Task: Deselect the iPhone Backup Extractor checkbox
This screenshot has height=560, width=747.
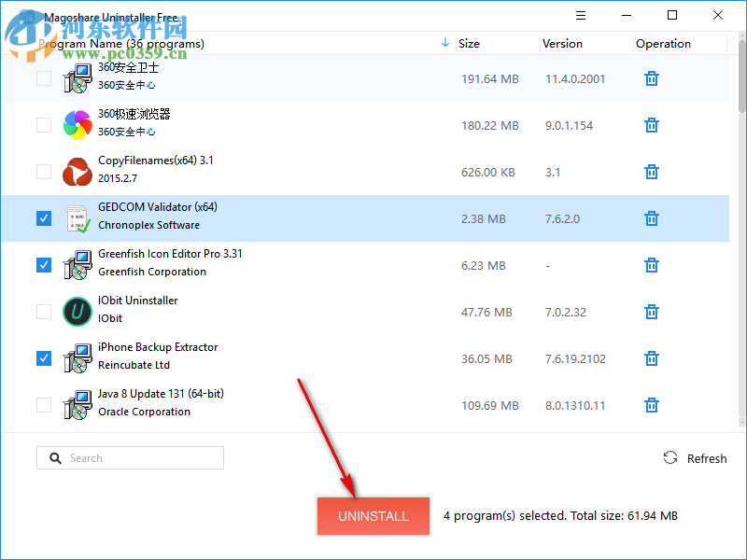Action: tap(43, 358)
